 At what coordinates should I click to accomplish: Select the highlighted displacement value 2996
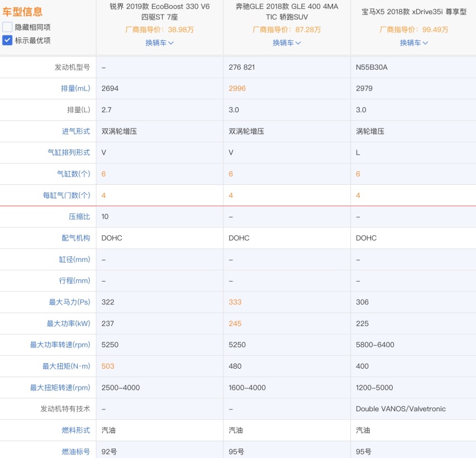[x=237, y=88]
